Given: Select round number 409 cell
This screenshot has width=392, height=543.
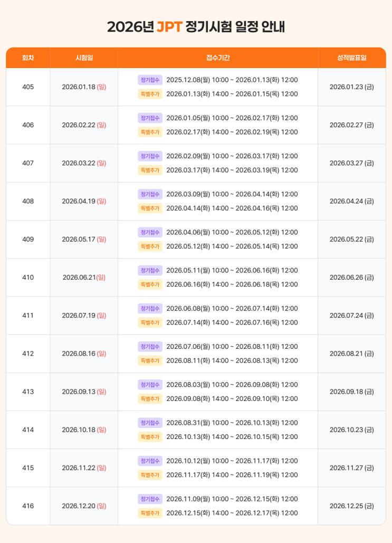Looking at the screenshot, I should (28, 239).
